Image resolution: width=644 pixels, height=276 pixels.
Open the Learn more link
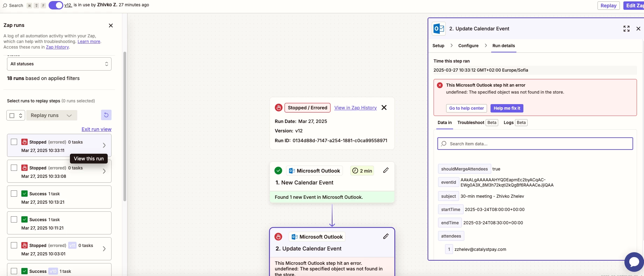point(89,42)
